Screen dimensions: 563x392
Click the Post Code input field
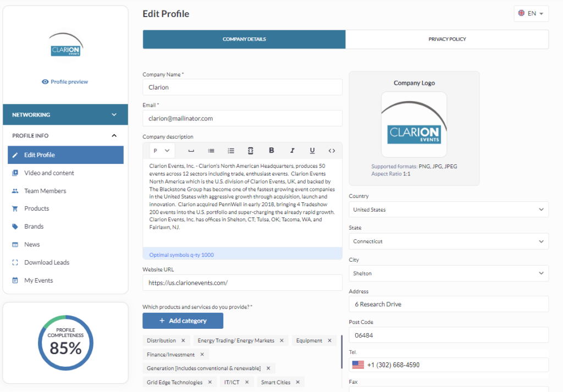click(x=449, y=335)
